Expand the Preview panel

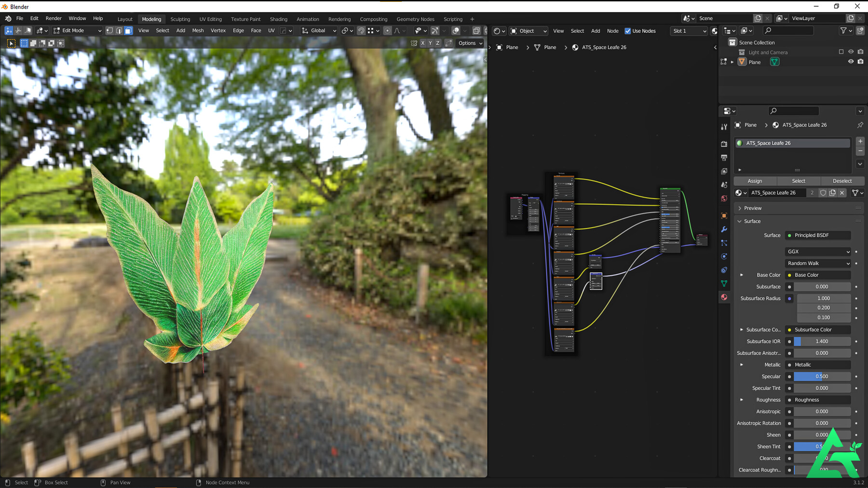click(x=753, y=208)
